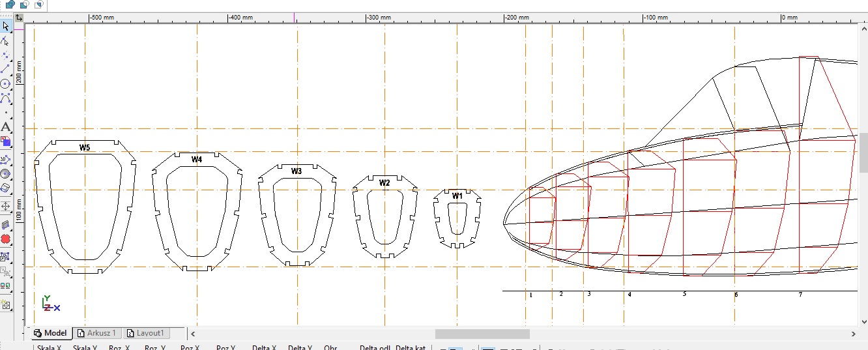Click the horizontal scrollbar left arrow

(x=194, y=334)
